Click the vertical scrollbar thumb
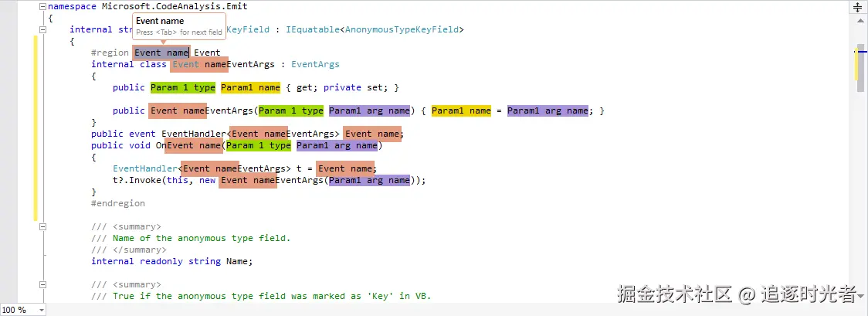 tap(860, 66)
